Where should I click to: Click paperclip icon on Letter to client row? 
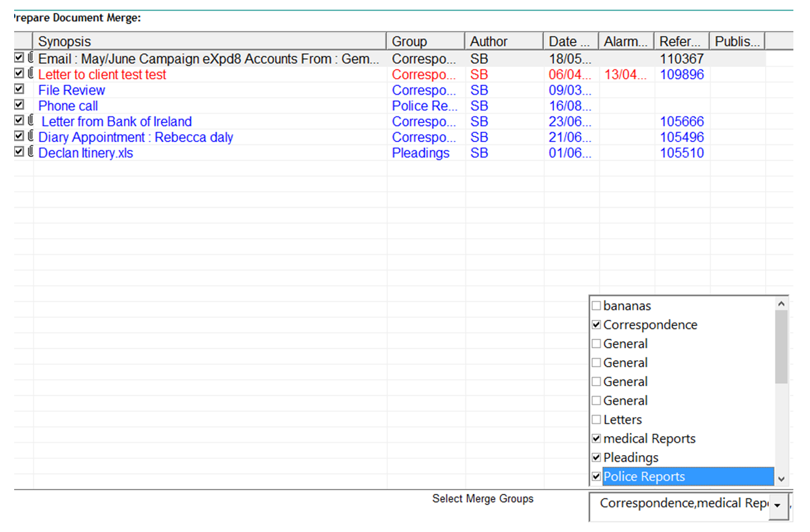pyautogui.click(x=30, y=74)
